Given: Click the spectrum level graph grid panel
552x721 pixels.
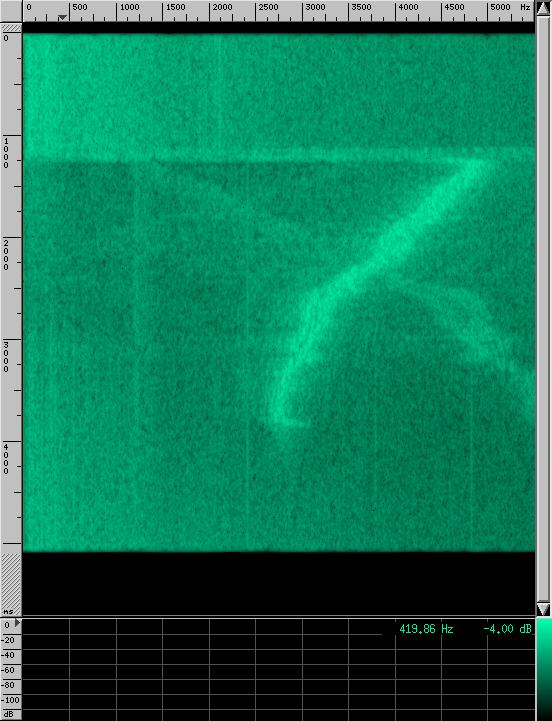Looking at the screenshot, I should (x=279, y=670).
